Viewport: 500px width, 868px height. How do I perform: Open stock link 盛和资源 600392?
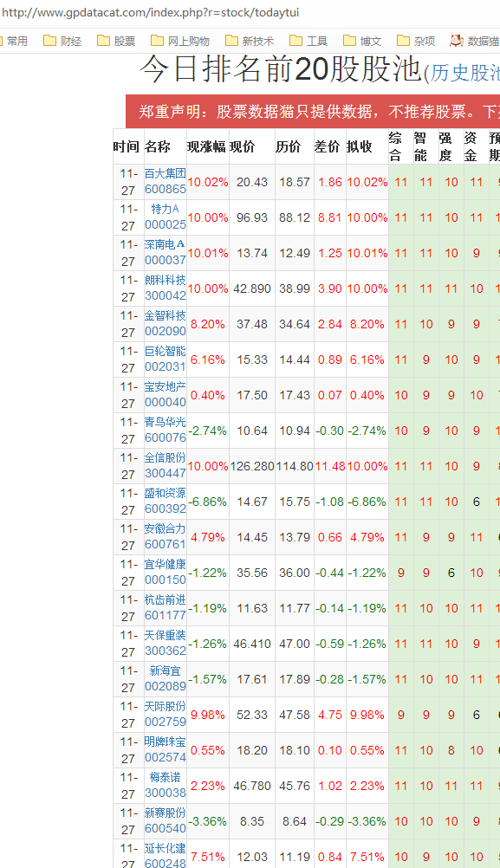(165, 501)
